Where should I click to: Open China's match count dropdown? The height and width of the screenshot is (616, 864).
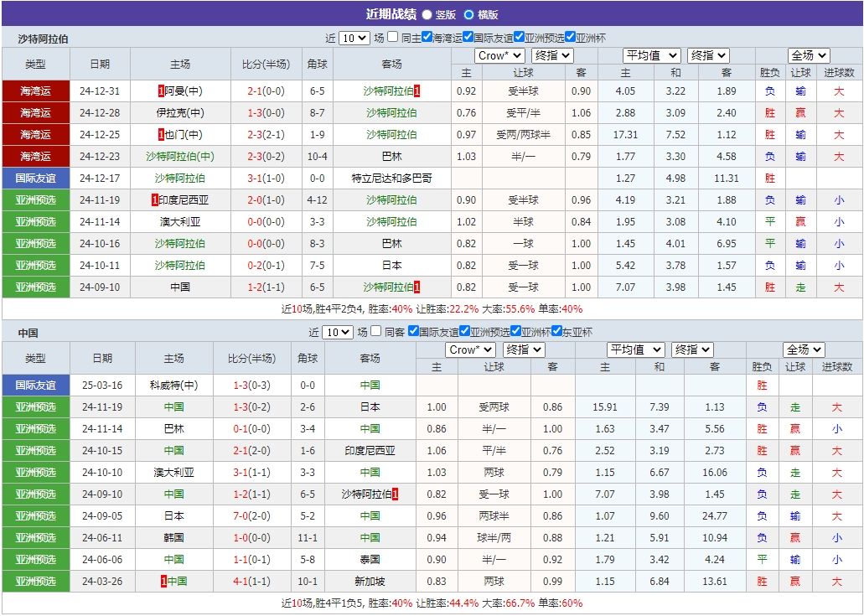click(x=338, y=331)
